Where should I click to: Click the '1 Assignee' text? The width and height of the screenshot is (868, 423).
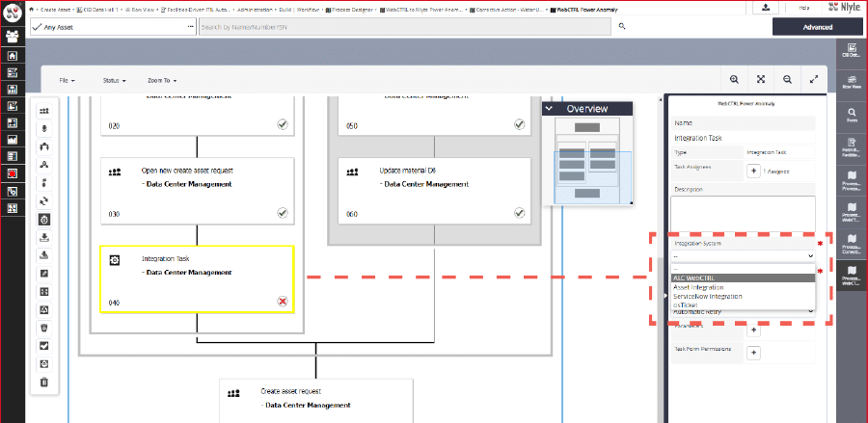coord(776,172)
